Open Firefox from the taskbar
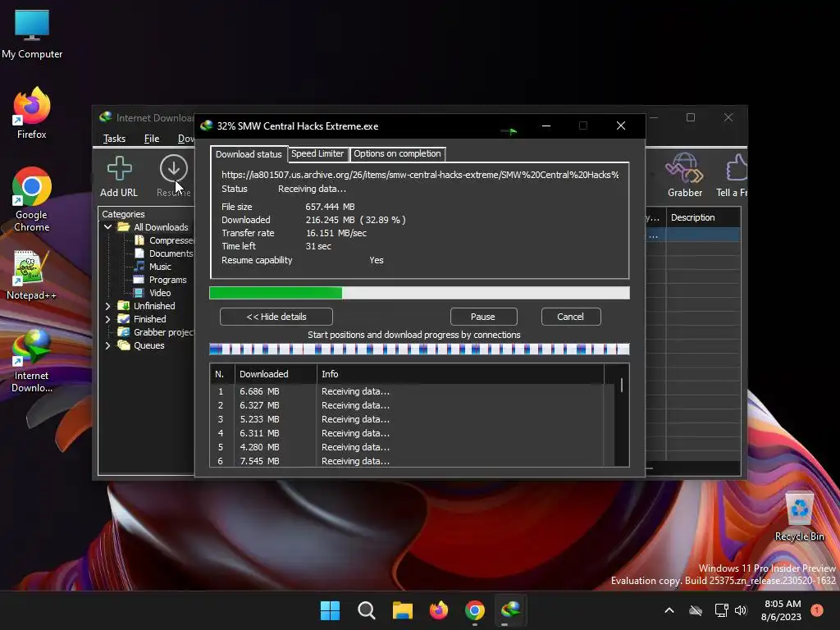This screenshot has width=840, height=630. (439, 610)
